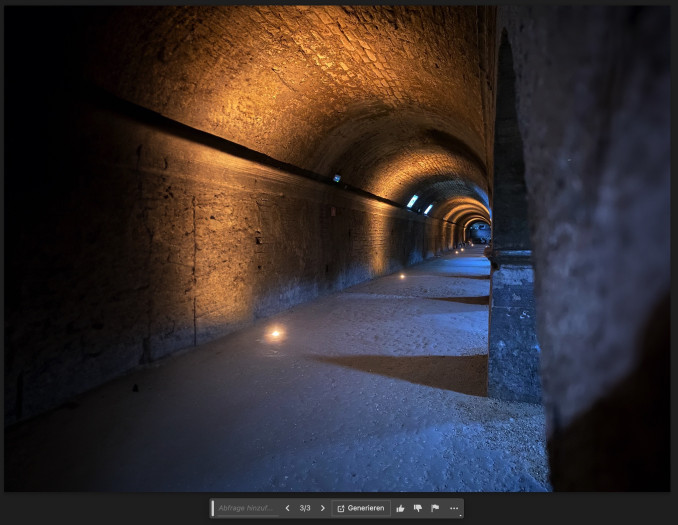Click the Generieren button
Screen dimensions: 678x525
click(x=361, y=508)
